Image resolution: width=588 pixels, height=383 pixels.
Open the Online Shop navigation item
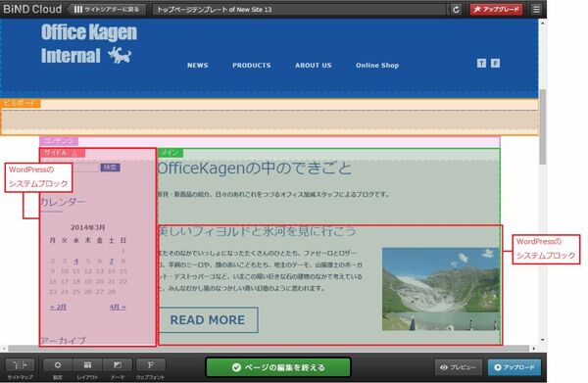(377, 66)
